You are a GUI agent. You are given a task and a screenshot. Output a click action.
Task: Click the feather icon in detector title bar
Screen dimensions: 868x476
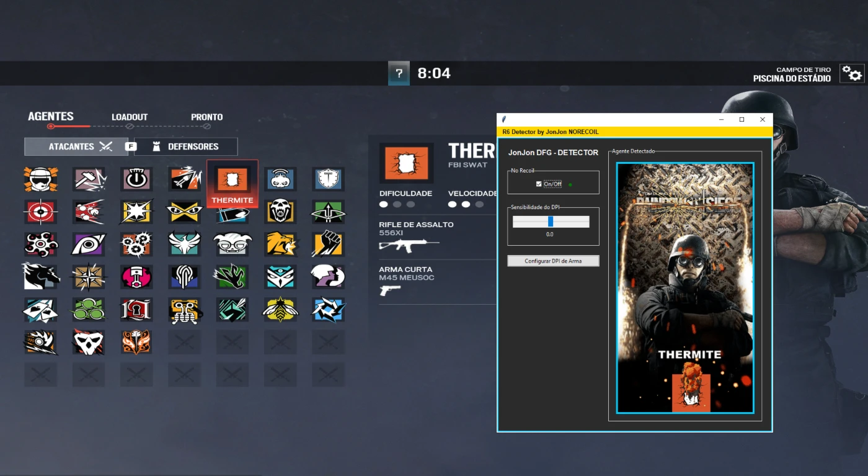(504, 119)
